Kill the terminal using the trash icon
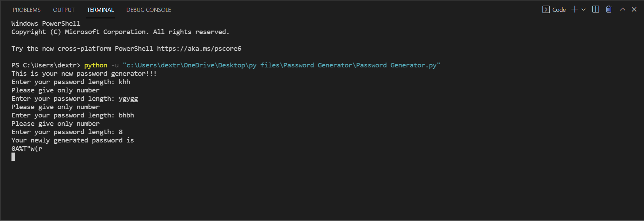 pos(609,9)
